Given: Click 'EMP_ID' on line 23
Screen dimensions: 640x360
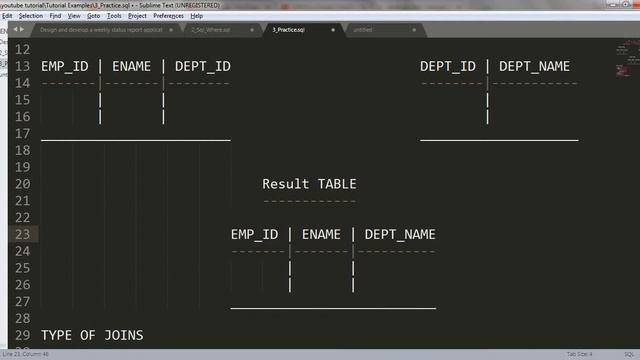Looking at the screenshot, I should point(254,235).
